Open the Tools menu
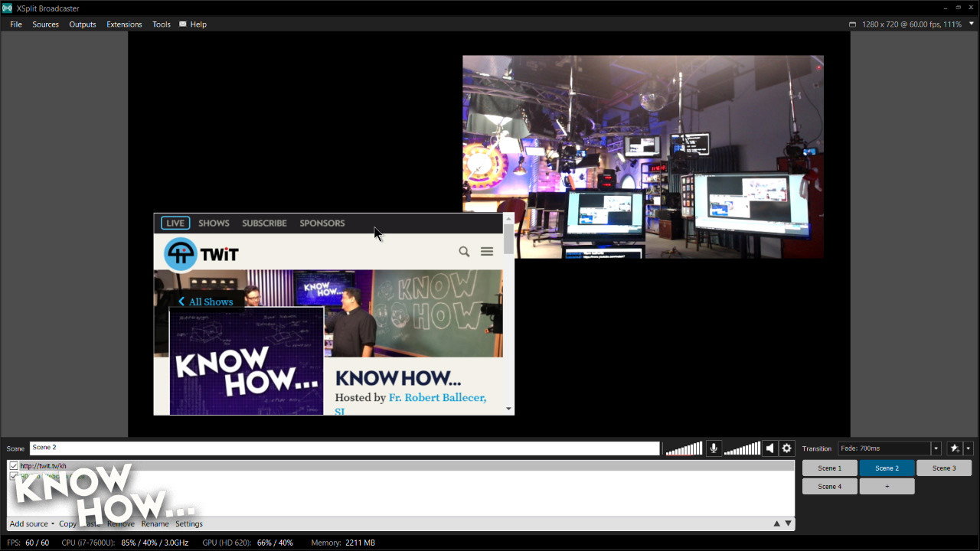The height and width of the screenshot is (551, 980). 162,24
